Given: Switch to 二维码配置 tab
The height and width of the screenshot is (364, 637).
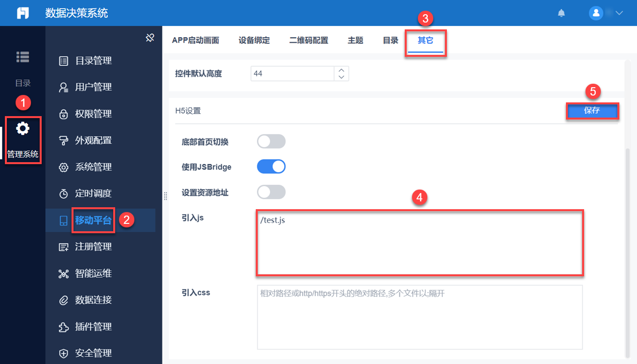Looking at the screenshot, I should click(x=309, y=41).
